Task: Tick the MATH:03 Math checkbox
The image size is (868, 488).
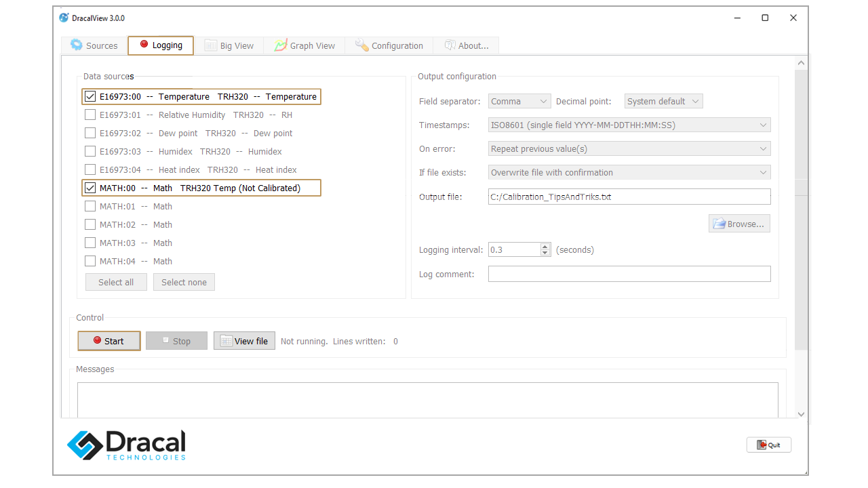Action: click(90, 243)
